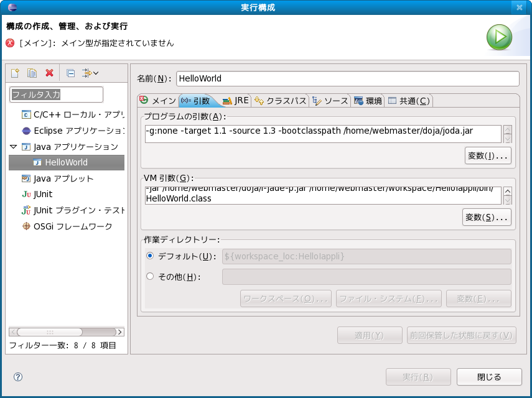Click 前回保管した状態に戻す(V) revert button
The height and width of the screenshot is (398, 532).
462,335
